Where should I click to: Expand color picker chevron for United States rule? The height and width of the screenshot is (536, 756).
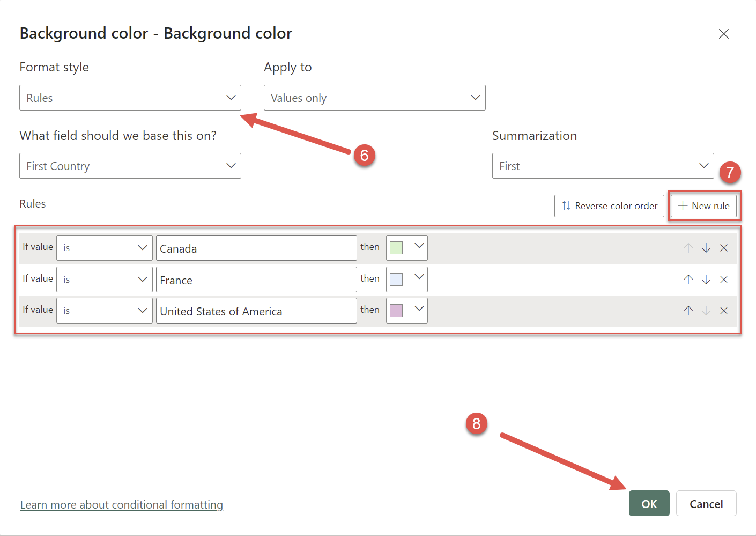click(x=419, y=308)
